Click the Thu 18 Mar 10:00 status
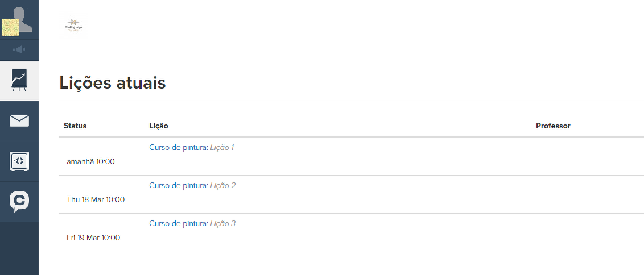The height and width of the screenshot is (275, 644). coord(96,199)
